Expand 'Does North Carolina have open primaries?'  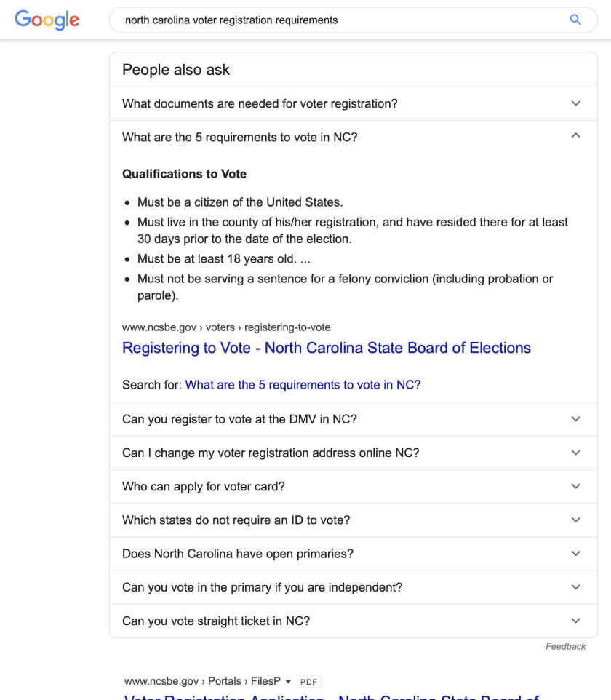point(238,554)
